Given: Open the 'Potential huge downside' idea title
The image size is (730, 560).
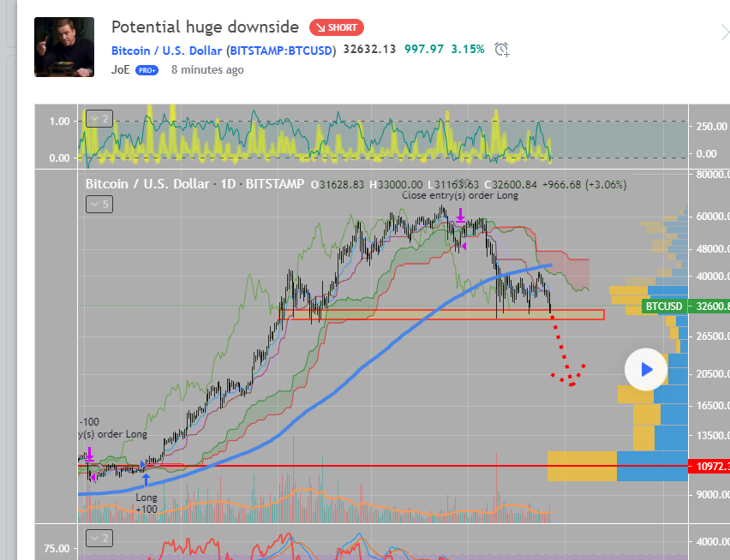Looking at the screenshot, I should pyautogui.click(x=205, y=27).
